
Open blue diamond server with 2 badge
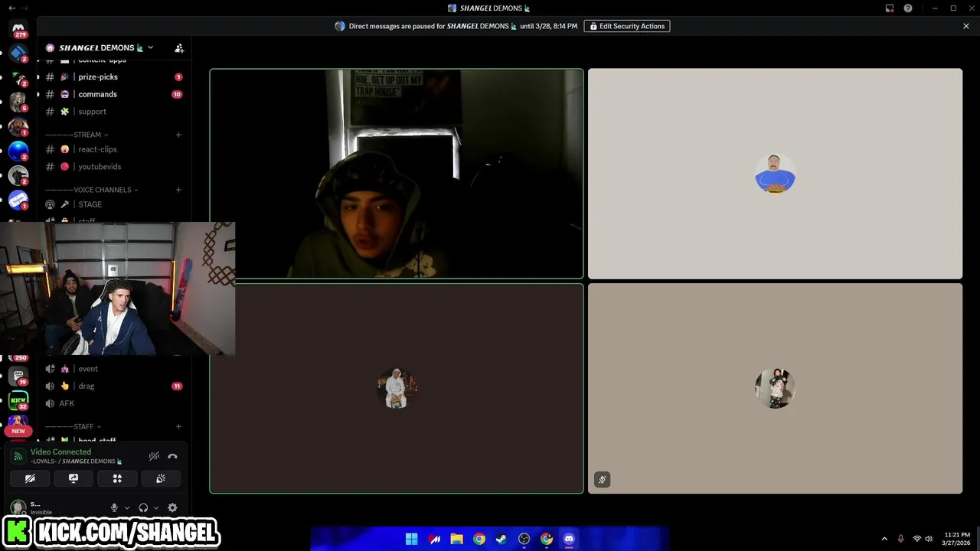(x=18, y=54)
